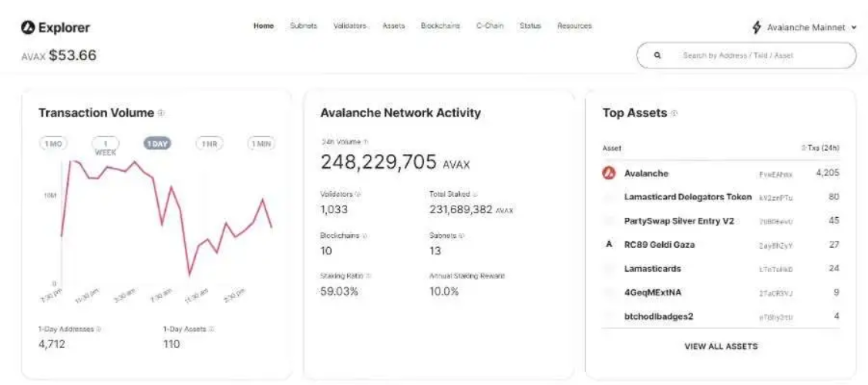Open the btchodlbadges2 asset
Viewport: 868px width, 385px height.
[659, 316]
